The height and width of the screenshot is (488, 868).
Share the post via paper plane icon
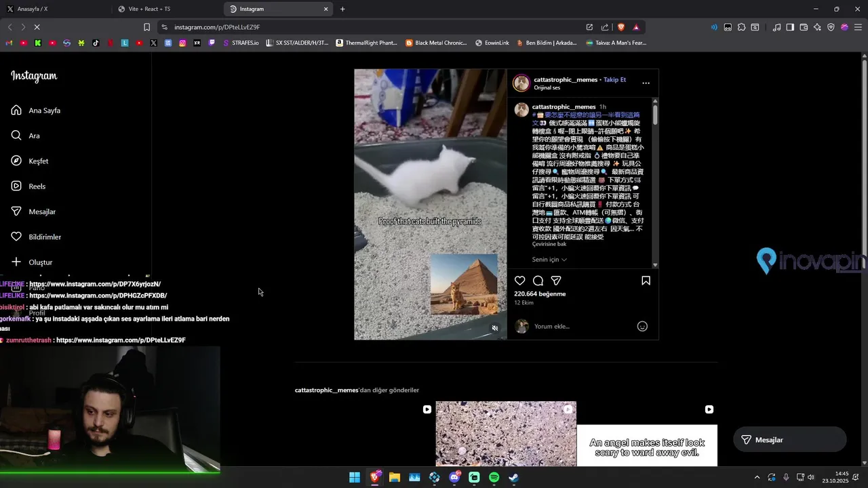tap(556, 281)
